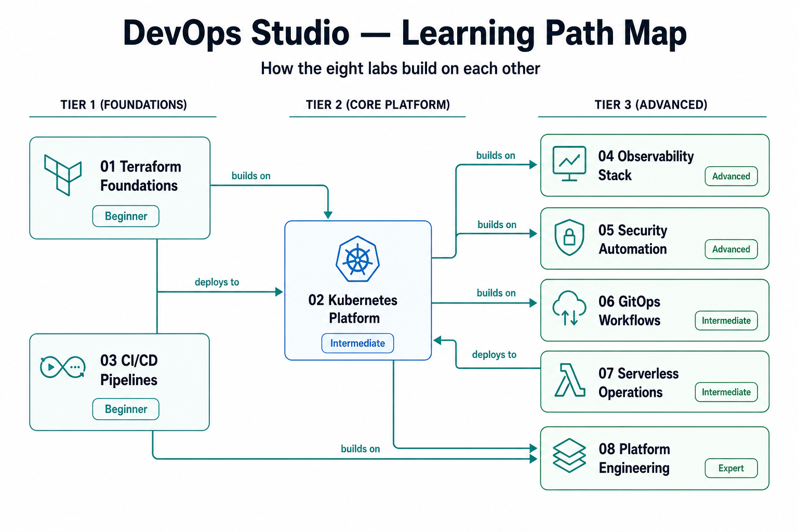
Task: Click the Advanced badge on Observability Stack
Action: pyautogui.click(x=731, y=176)
